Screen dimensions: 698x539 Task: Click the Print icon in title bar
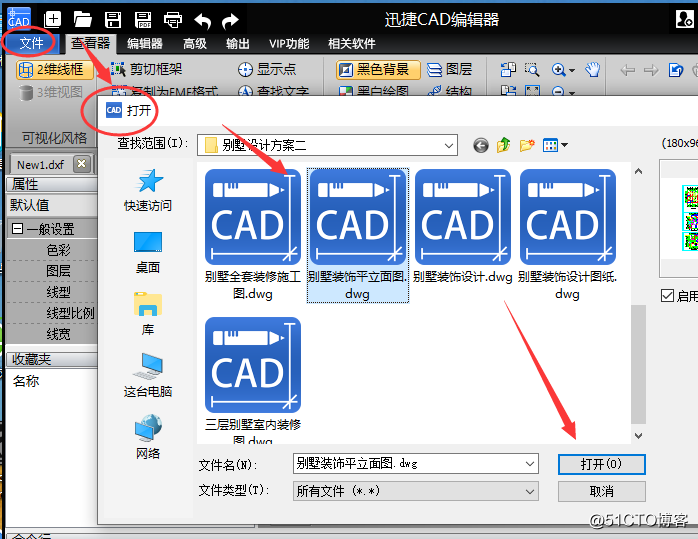(173, 20)
